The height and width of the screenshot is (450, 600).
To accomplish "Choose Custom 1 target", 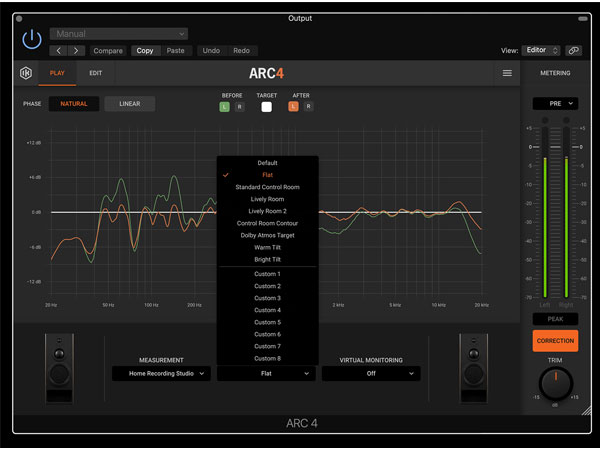I will 267,274.
